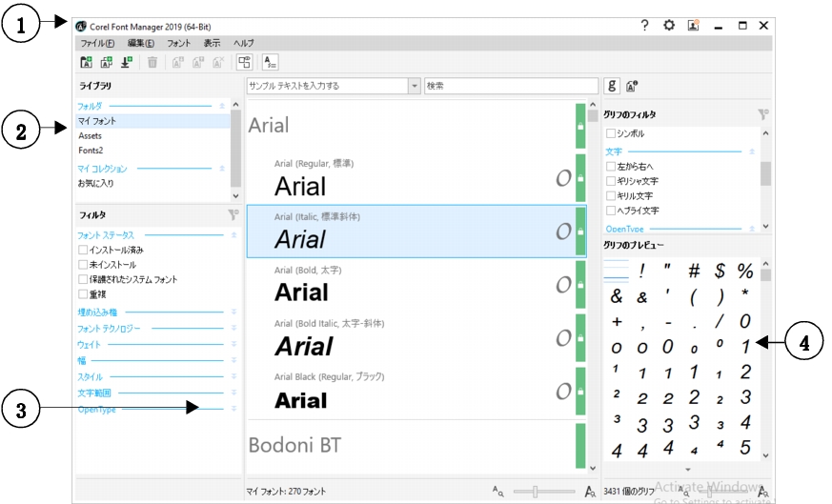Select the Assets folder in library
This screenshot has height=504, width=832.
(91, 136)
